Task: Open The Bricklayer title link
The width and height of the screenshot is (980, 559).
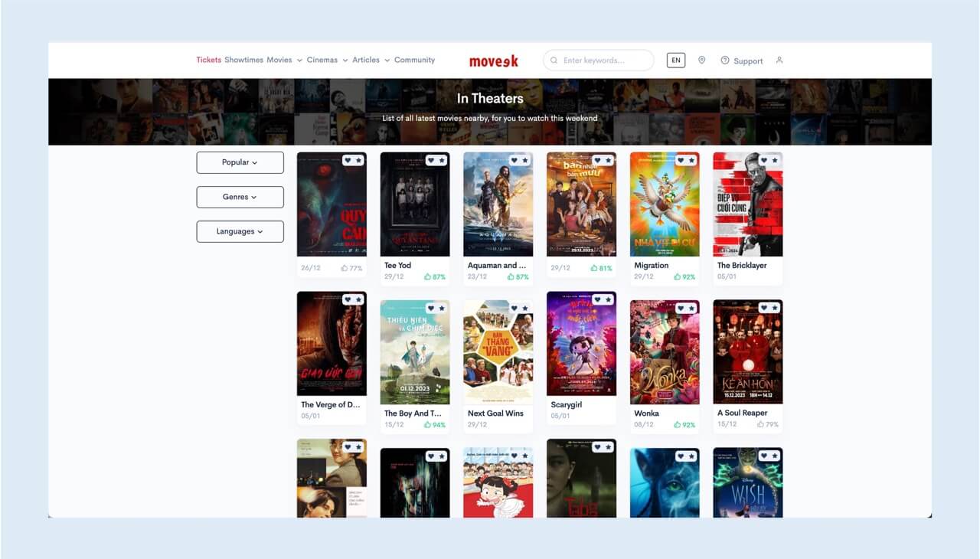Action: [x=742, y=266]
